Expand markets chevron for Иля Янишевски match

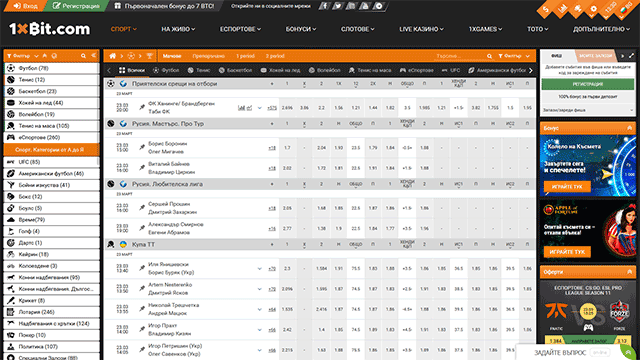pyautogui.click(x=259, y=269)
